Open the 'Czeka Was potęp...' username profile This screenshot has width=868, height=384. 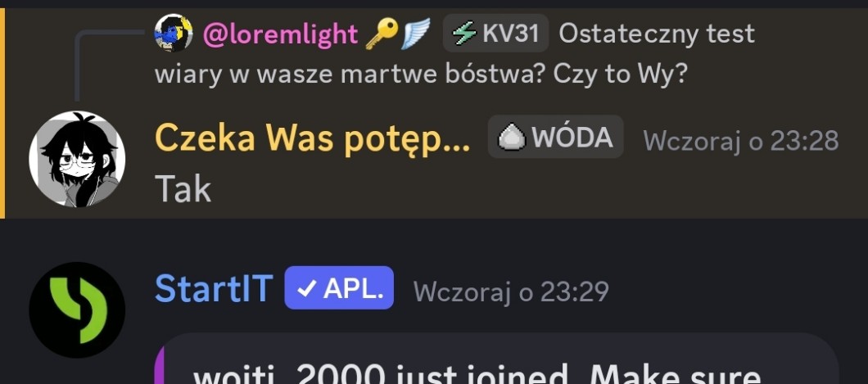pos(312,138)
